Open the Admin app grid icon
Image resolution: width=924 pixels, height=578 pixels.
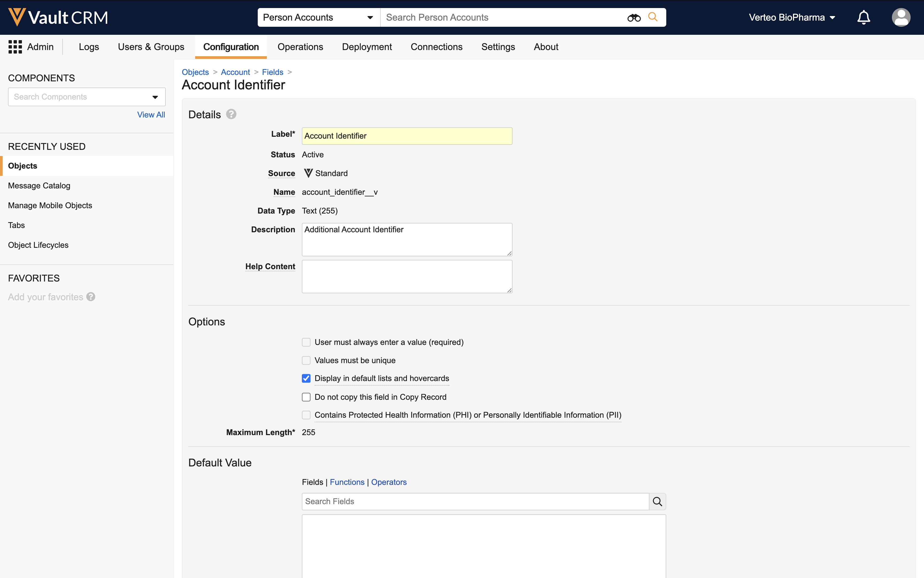tap(15, 47)
